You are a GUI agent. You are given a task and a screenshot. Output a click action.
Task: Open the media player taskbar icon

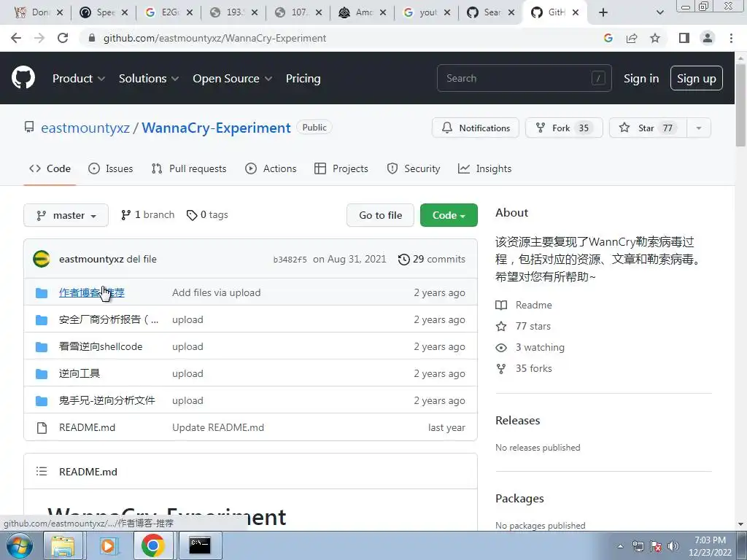pyautogui.click(x=108, y=545)
